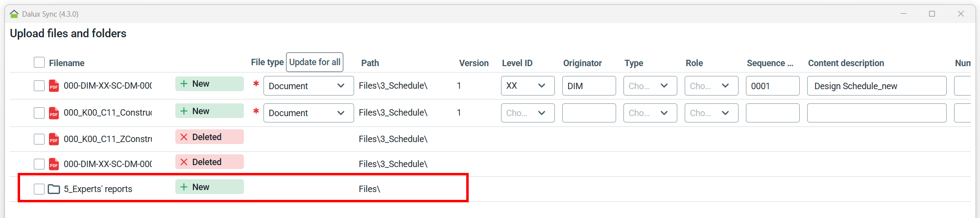The image size is (980, 218).
Task: Click the Sequence field containing 0001
Action: tap(772, 86)
